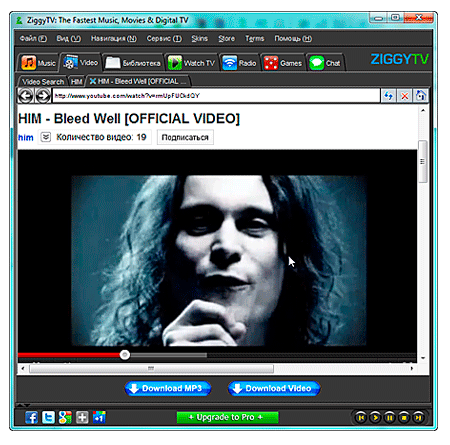Click the ZiggyTV title bar app icon
Image resolution: width=450 pixels, height=445 pixels.
pos(20,20)
